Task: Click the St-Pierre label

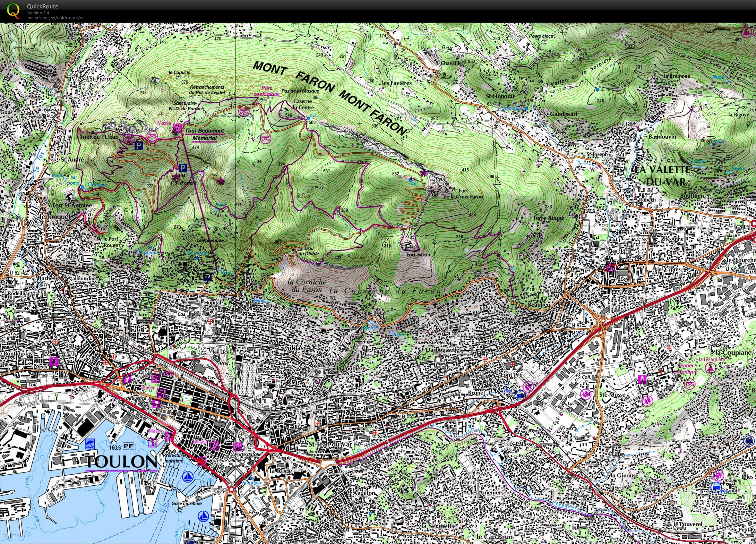Action: click(101, 79)
